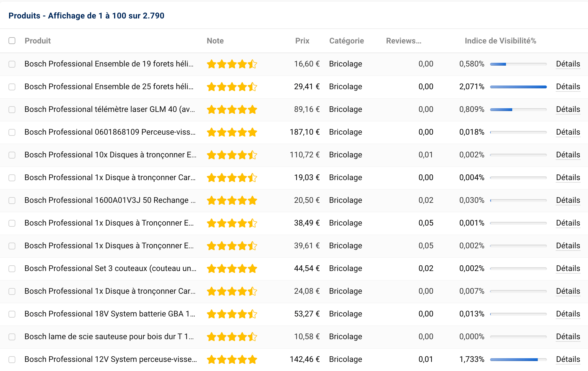Open Détails for the 25 forets héli product

568,87
